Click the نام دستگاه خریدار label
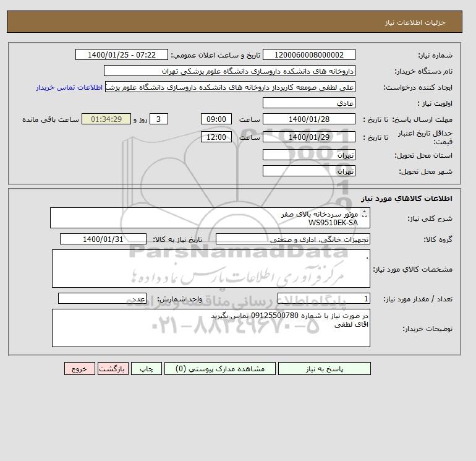Screen dimensions: 476x461 pyautogui.click(x=423, y=71)
